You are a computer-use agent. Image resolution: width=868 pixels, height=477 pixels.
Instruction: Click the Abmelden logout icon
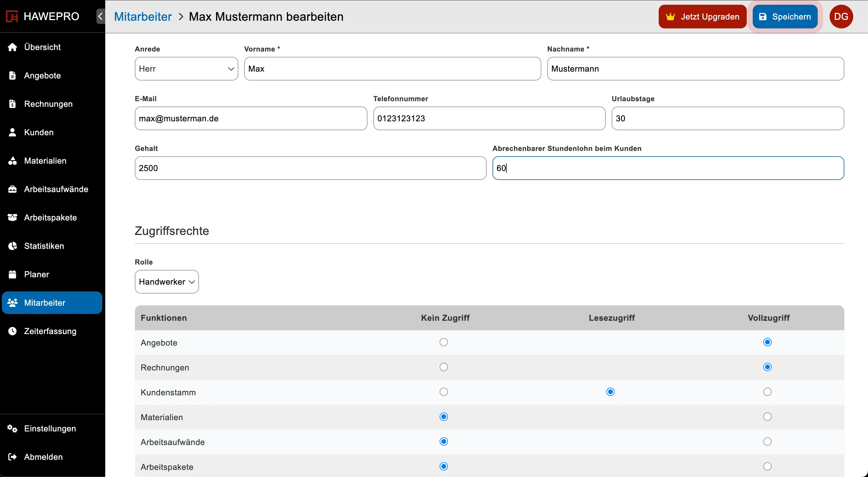[12, 457]
